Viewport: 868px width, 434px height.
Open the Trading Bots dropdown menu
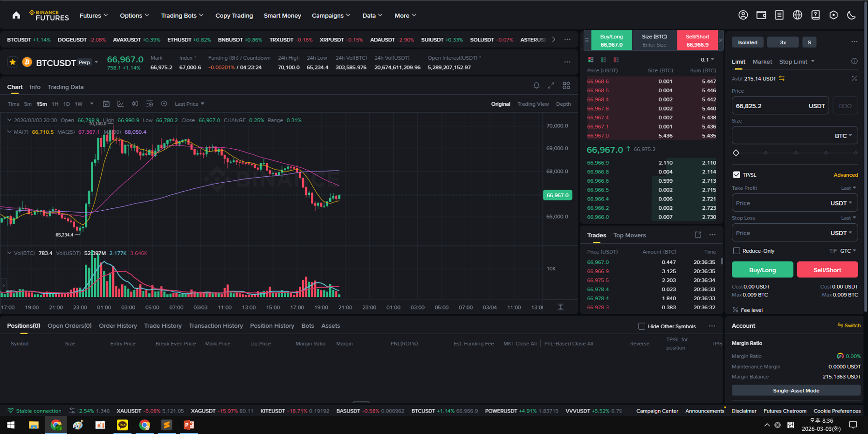click(x=182, y=15)
